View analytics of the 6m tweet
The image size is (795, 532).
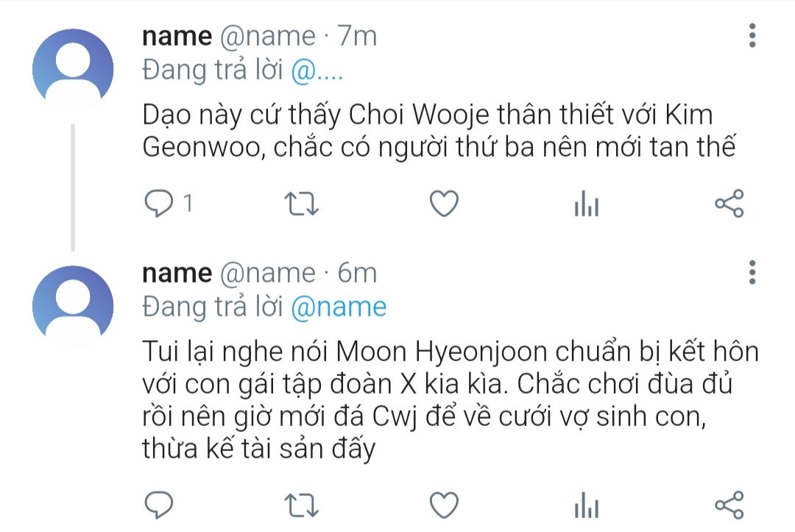587,505
